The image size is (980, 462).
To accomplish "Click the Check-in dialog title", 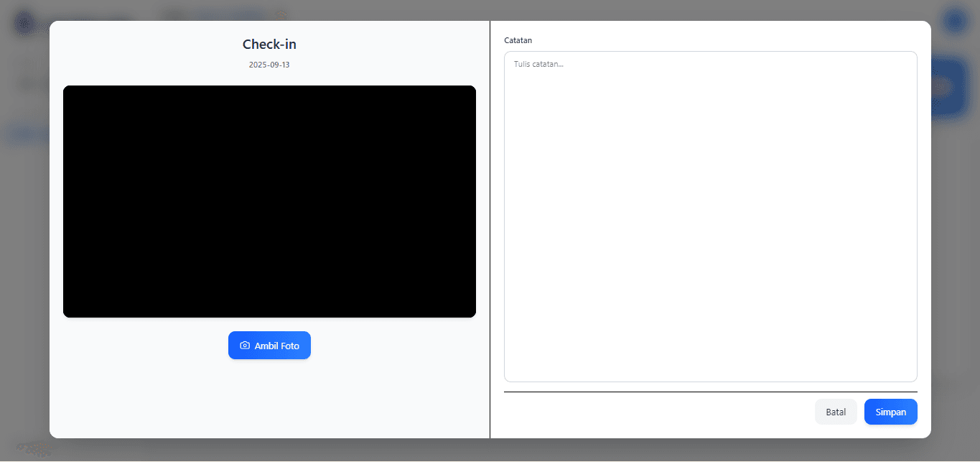I will point(269,44).
